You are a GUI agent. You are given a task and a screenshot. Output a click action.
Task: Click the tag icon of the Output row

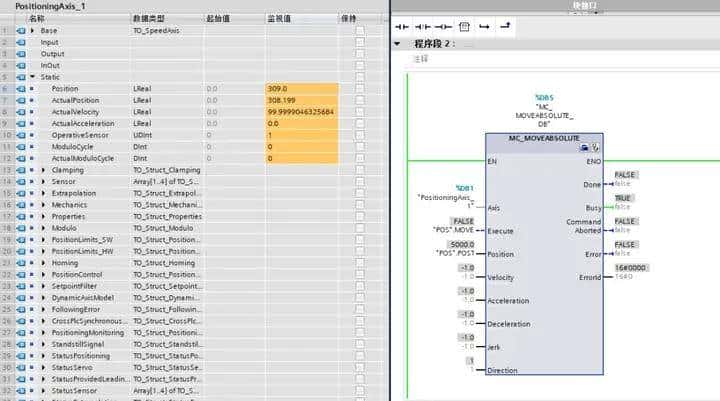[21, 54]
